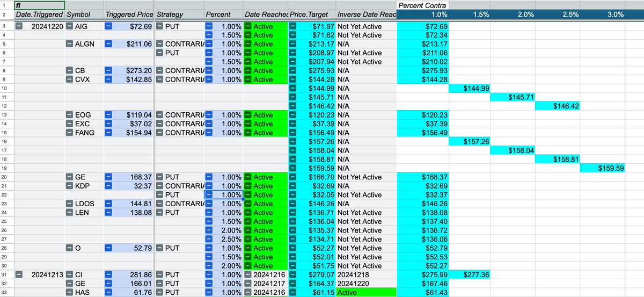Image resolution: width=644 pixels, height=297 pixels.
Task: Collapse the ALGN symbol group
Action: coord(70,44)
